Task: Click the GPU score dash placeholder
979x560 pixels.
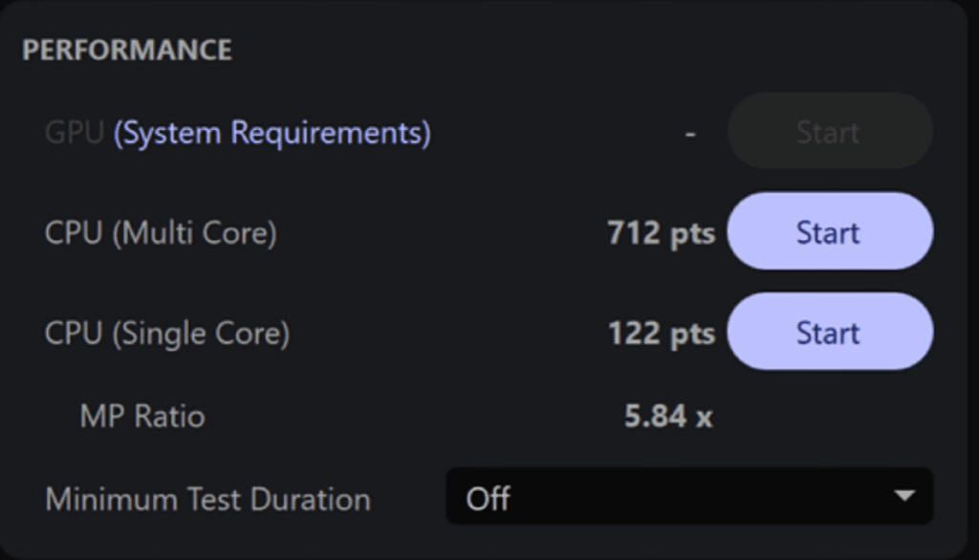Action: click(x=689, y=134)
